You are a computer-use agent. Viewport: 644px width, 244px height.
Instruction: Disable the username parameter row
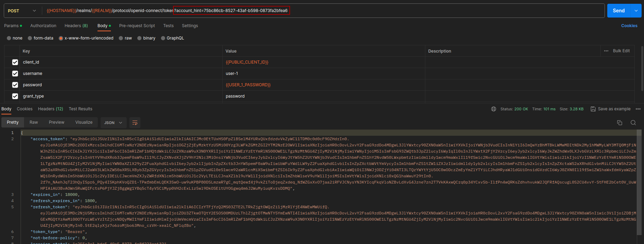coord(15,74)
